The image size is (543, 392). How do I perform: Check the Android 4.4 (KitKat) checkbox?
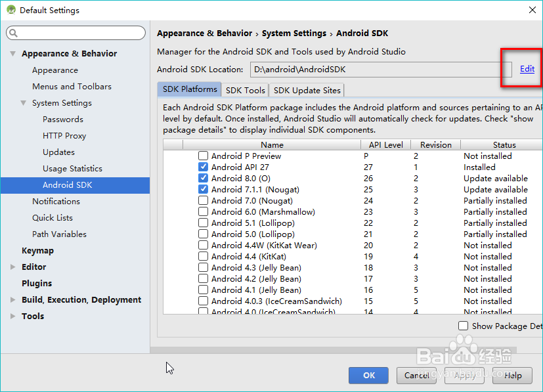(204, 256)
